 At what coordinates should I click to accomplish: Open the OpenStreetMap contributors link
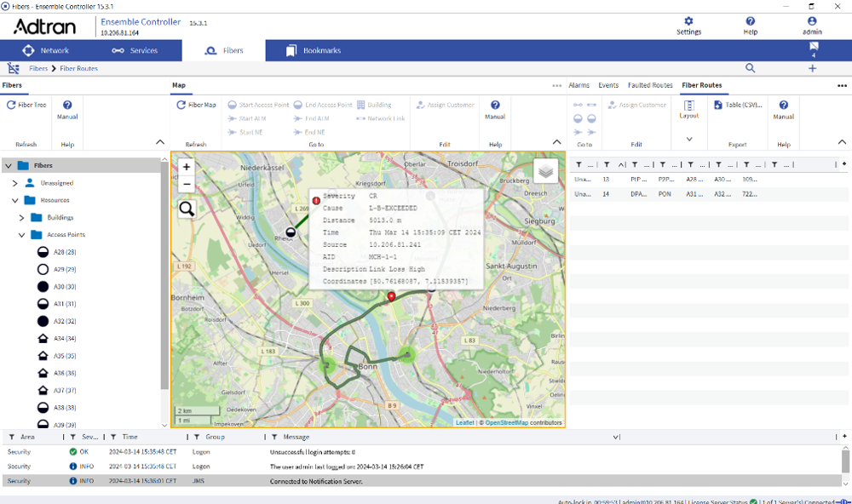coord(506,422)
